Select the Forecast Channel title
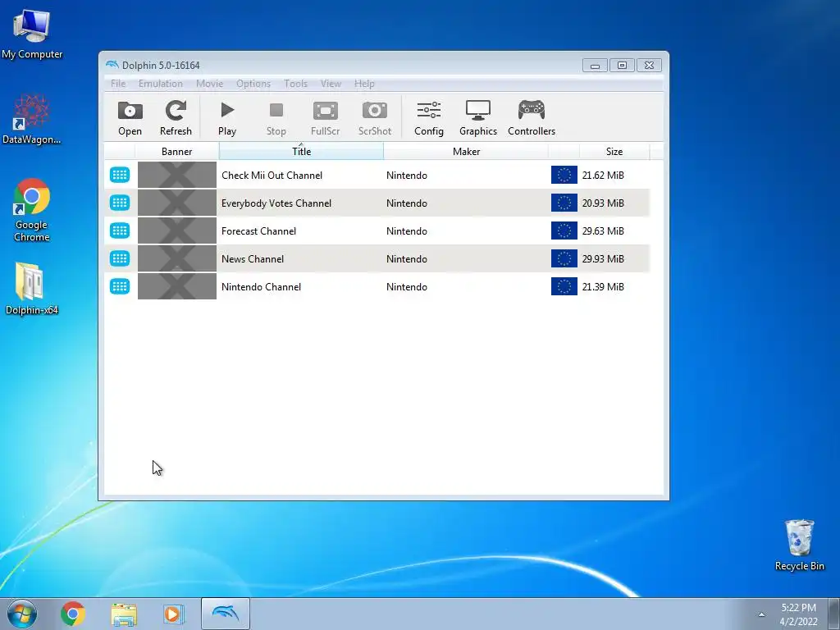Viewport: 840px width, 630px height. pos(258,231)
